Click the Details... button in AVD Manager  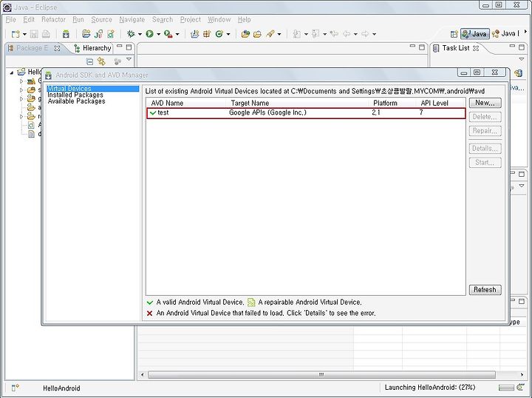[485, 149]
